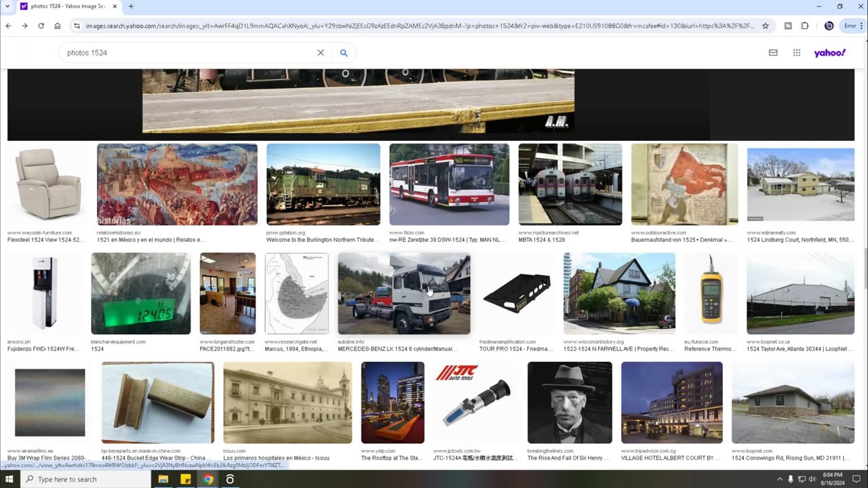Visit autoline.info source link
Viewport: 868px width, 488px height.
coord(351,342)
